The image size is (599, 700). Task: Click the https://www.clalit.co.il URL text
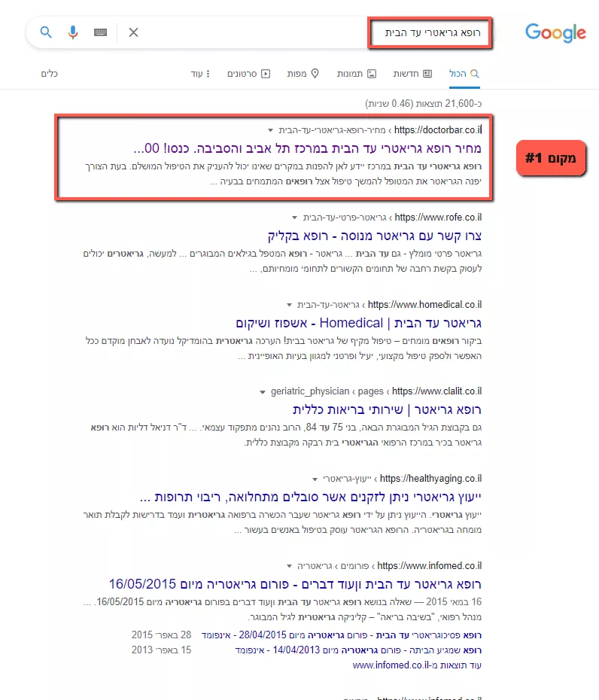click(437, 391)
